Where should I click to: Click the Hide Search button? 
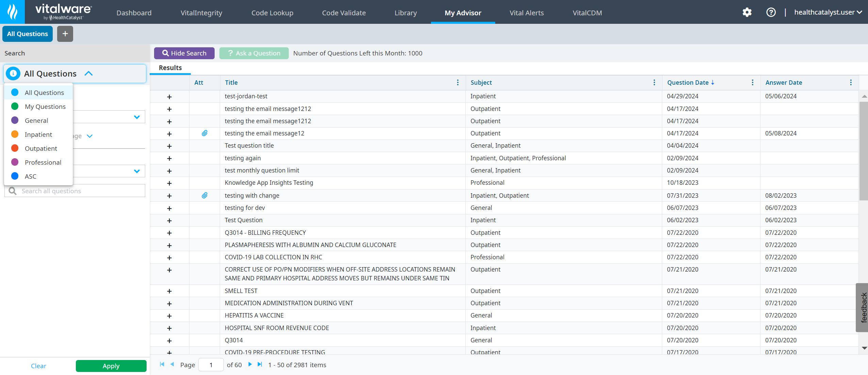[184, 53]
